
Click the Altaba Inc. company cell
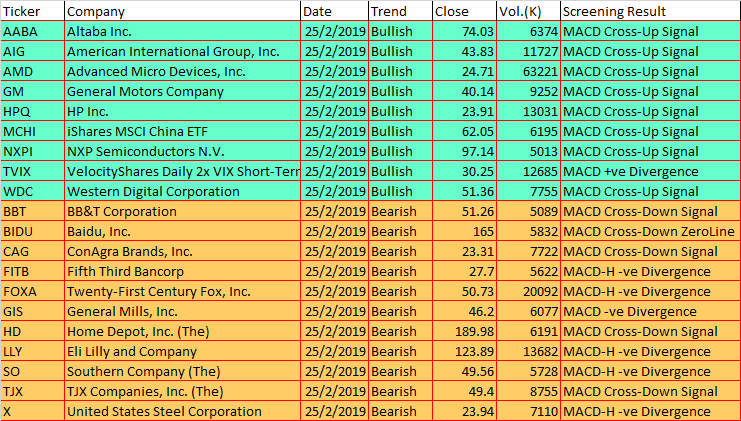(182, 31)
